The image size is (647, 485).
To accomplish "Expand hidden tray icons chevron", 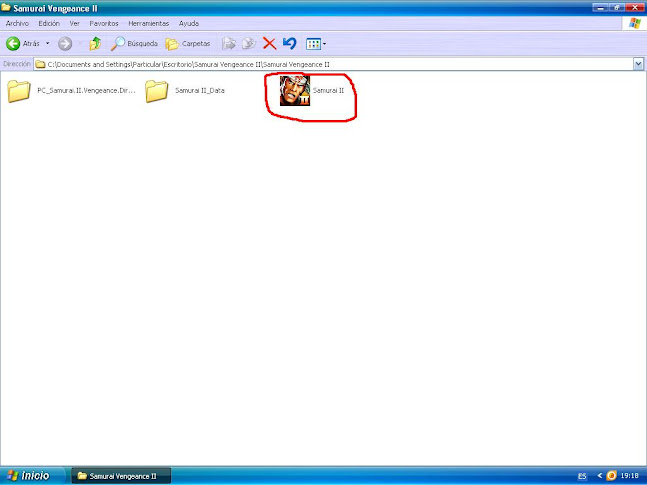I will [x=600, y=476].
